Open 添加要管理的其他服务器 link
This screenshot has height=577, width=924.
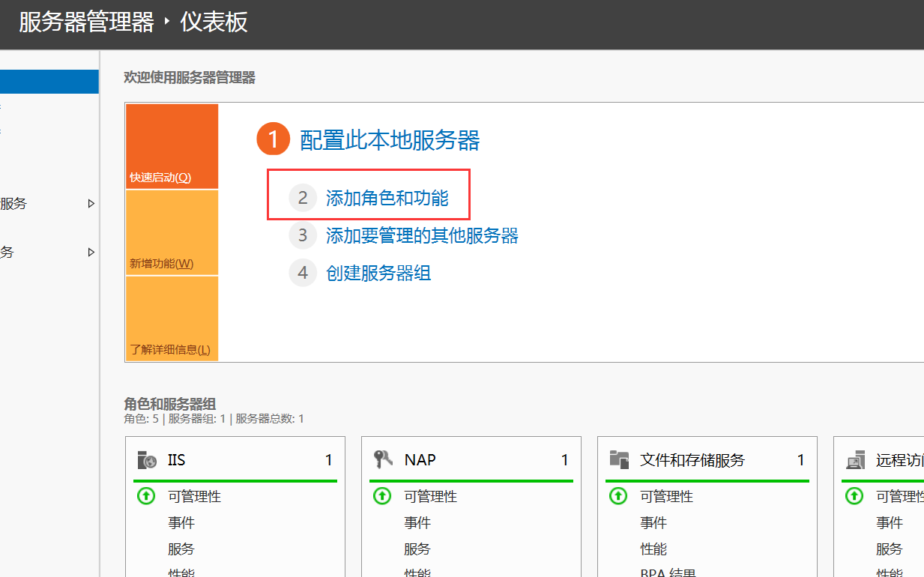[422, 236]
